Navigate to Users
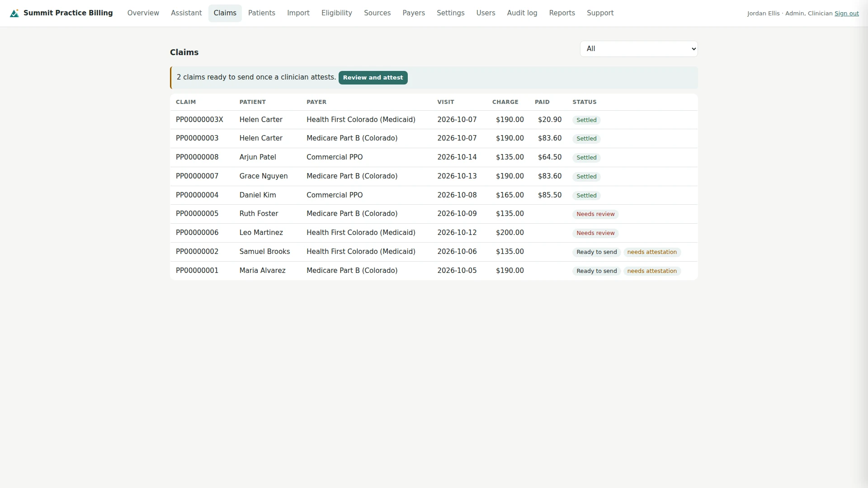Viewport: 868px width, 488px height. (486, 13)
